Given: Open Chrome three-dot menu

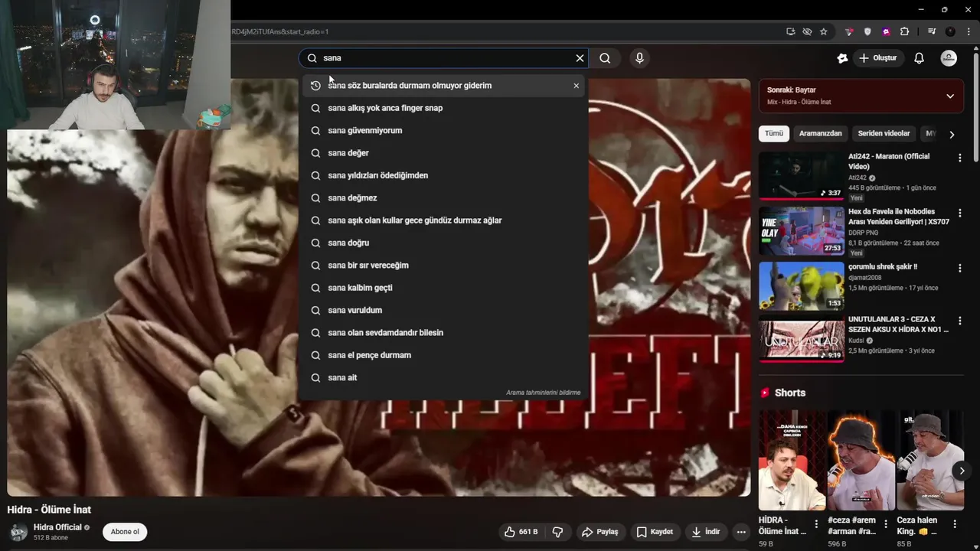Looking at the screenshot, I should 969,31.
